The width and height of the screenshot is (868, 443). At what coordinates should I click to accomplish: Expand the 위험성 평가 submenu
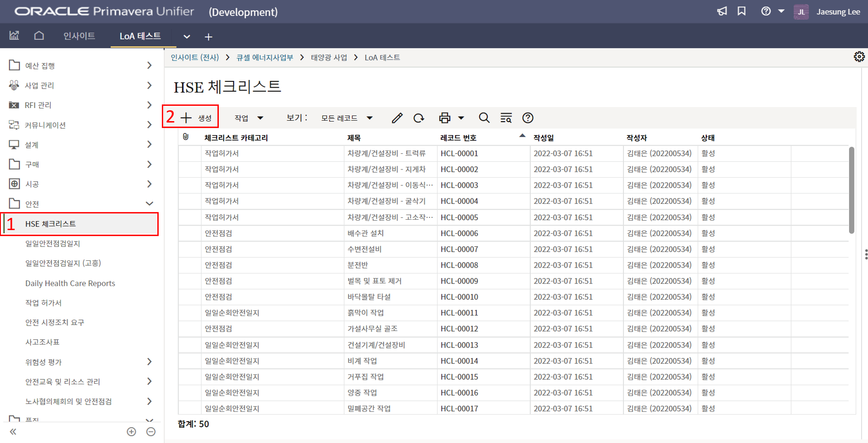click(x=149, y=362)
